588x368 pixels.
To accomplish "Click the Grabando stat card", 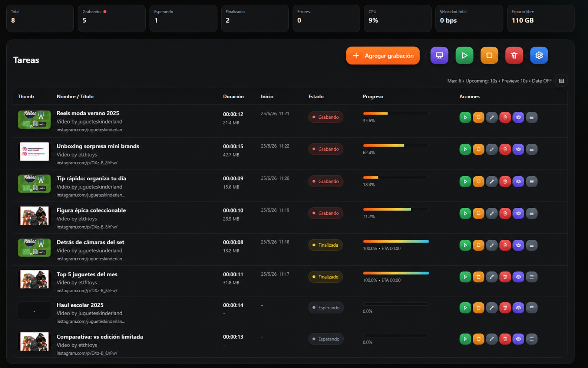I will 112,18.
